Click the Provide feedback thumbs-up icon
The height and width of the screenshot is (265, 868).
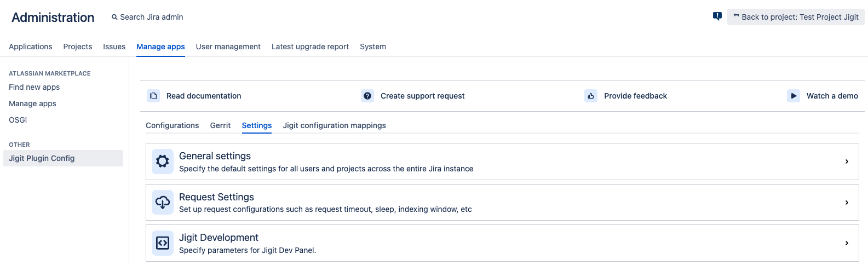(x=591, y=96)
